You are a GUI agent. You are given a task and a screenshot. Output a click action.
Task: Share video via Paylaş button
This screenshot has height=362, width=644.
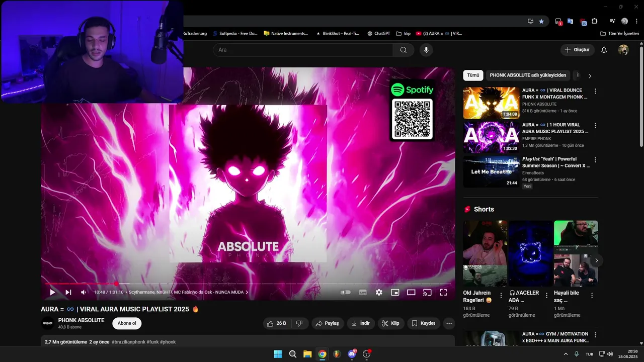[x=327, y=323]
